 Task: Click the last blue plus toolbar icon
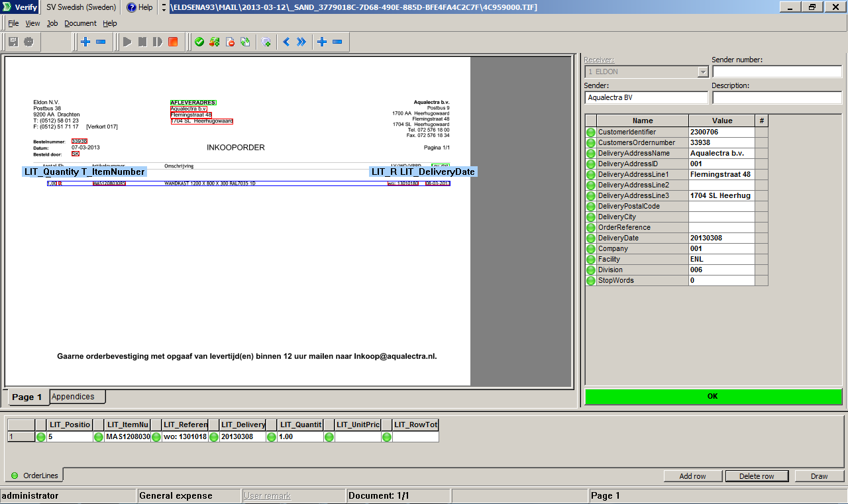322,42
